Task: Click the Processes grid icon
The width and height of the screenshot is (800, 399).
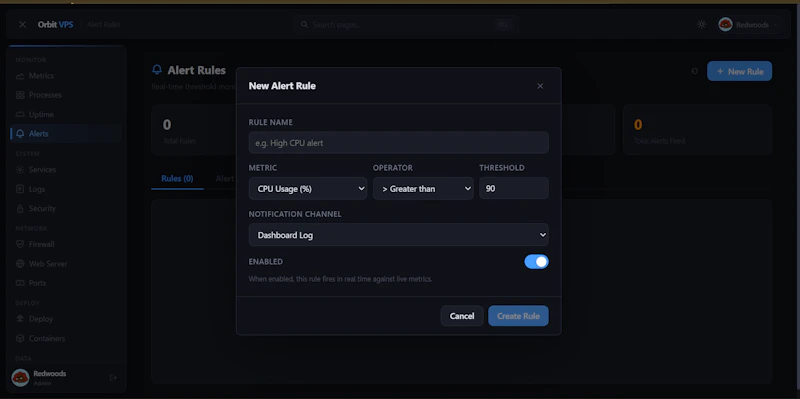Action: pyautogui.click(x=20, y=95)
